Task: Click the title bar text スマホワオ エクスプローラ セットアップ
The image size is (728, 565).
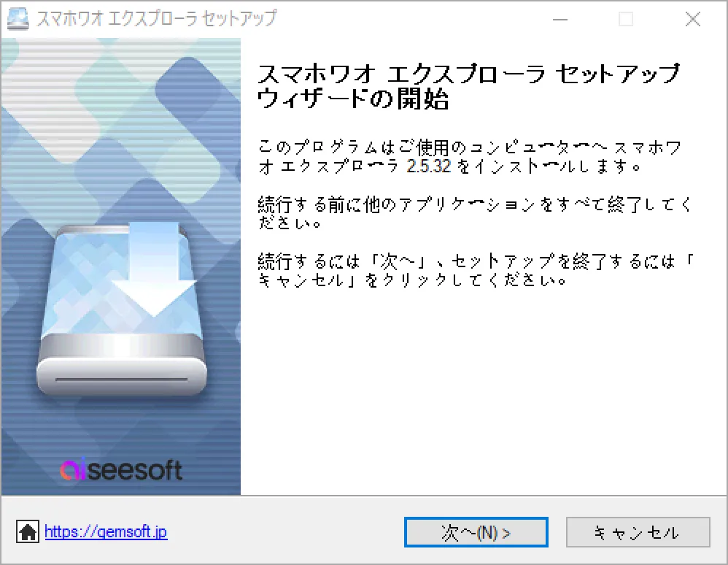Action: pos(157,18)
